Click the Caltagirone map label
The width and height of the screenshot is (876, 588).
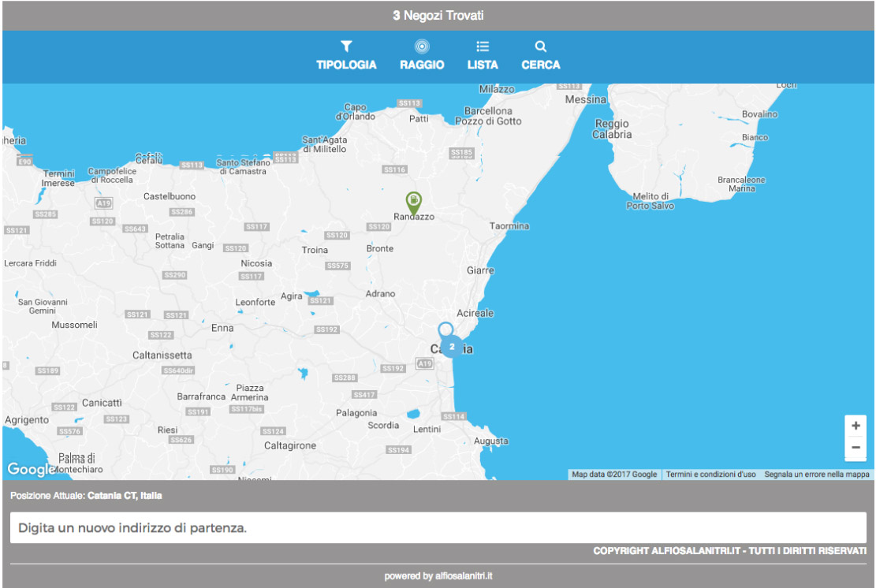pos(290,445)
